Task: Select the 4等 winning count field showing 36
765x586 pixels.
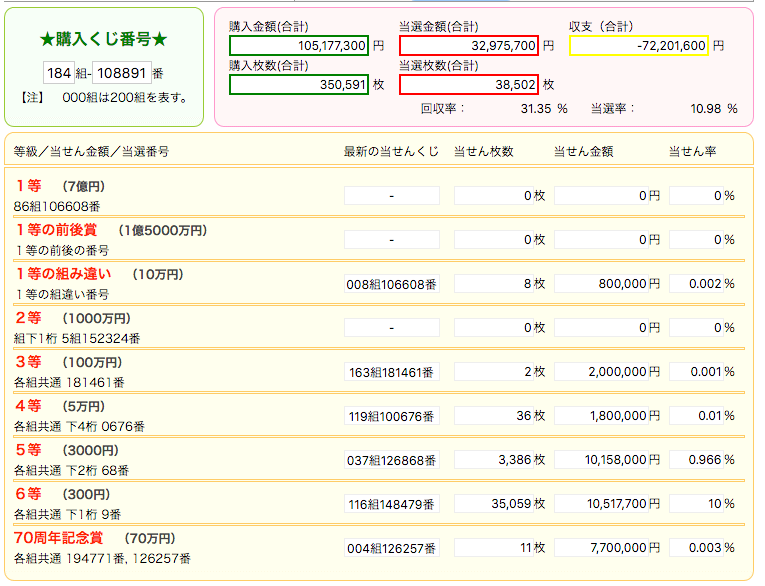Action: pyautogui.click(x=499, y=416)
